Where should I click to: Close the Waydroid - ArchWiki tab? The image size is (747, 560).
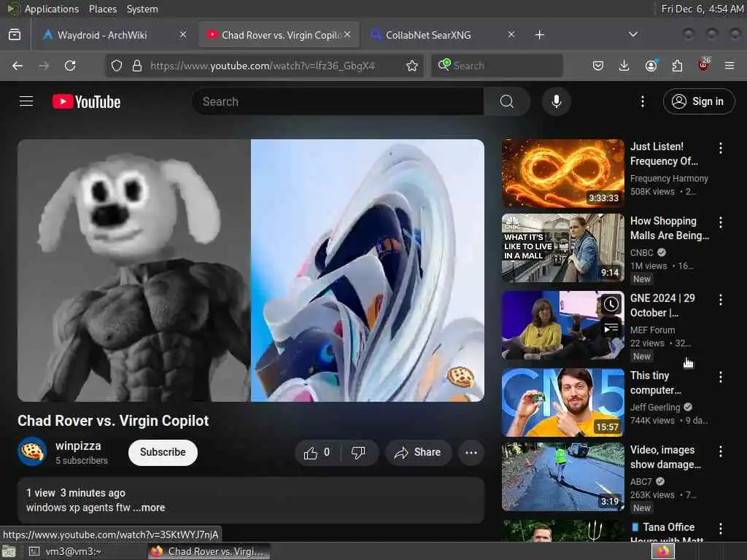pos(183,34)
